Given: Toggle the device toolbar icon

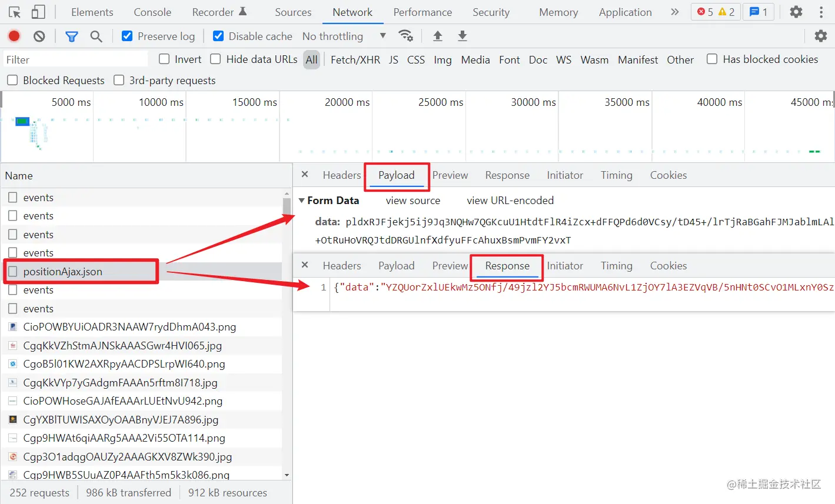Looking at the screenshot, I should (x=38, y=12).
